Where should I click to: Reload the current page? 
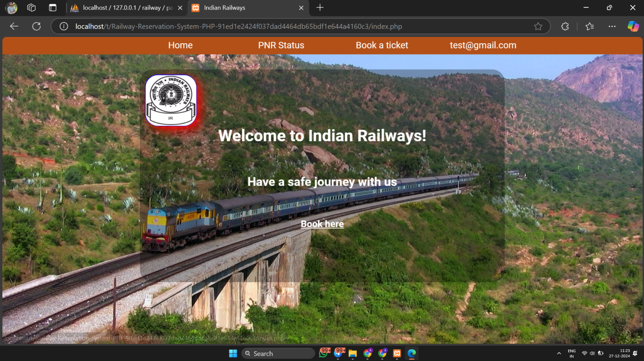36,26
